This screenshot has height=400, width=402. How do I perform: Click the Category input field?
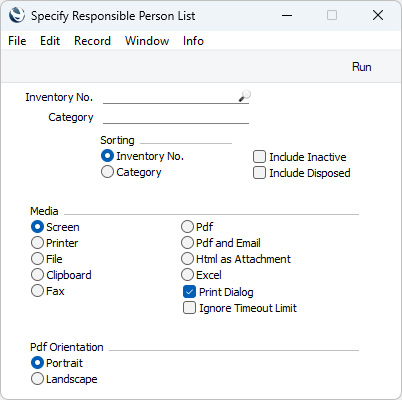[x=176, y=117]
